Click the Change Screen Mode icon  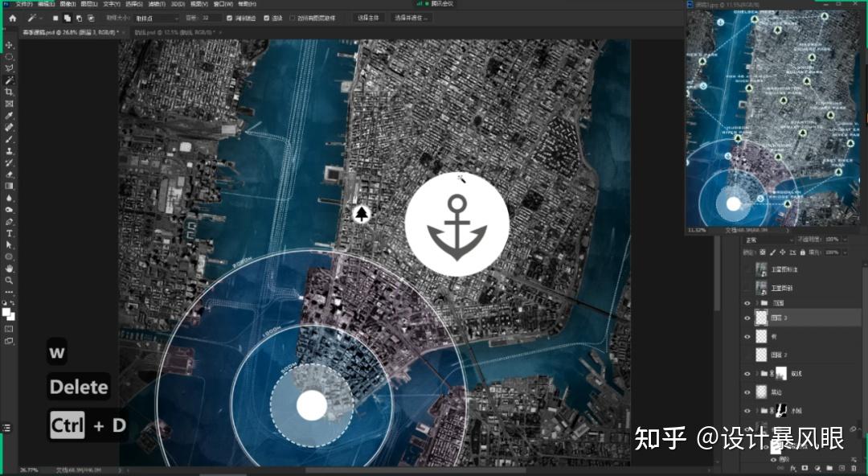[x=9, y=341]
